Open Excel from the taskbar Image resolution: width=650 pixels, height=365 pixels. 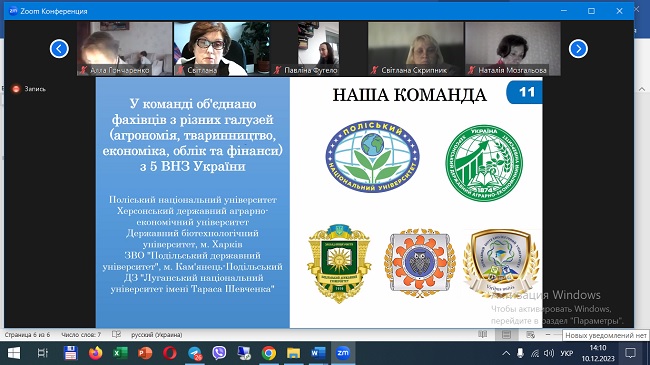coord(120,353)
